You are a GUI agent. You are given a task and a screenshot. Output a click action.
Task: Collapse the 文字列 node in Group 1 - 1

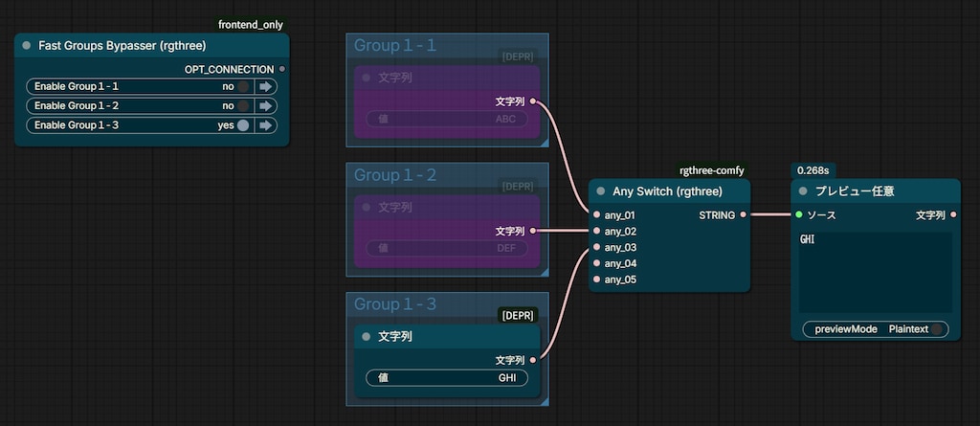pyautogui.click(x=367, y=78)
